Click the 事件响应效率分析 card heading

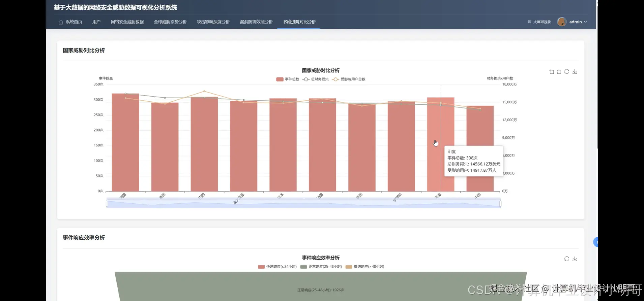pos(84,238)
